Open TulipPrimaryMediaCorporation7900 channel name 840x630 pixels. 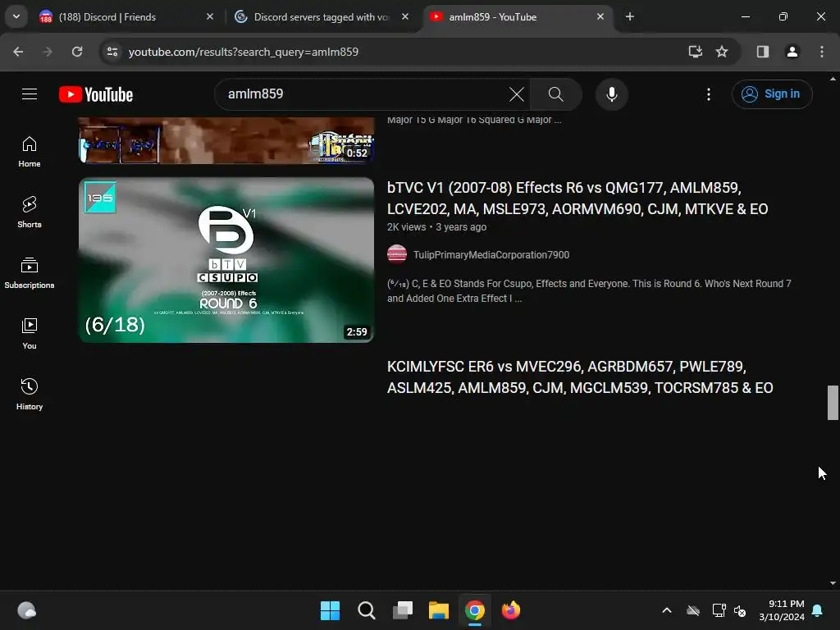491,255
